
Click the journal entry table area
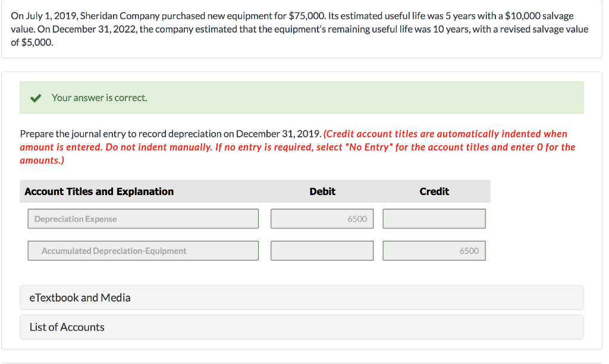pyautogui.click(x=255, y=226)
